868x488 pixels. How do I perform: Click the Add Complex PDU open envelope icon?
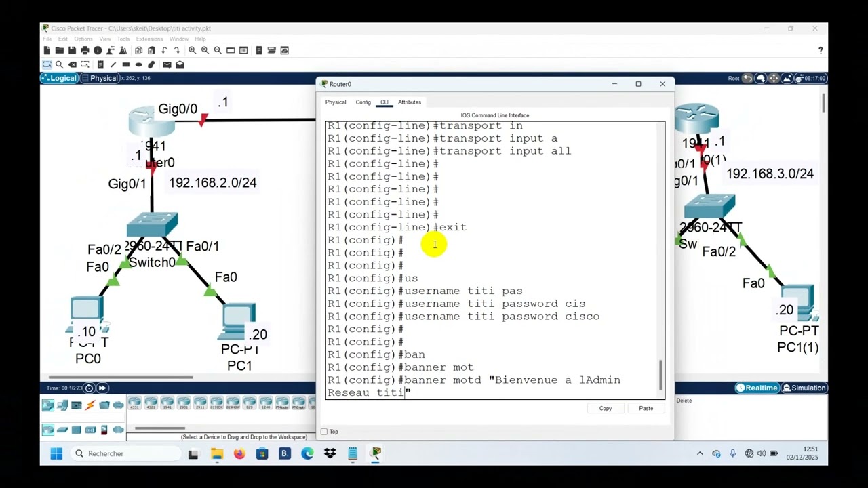[180, 65]
